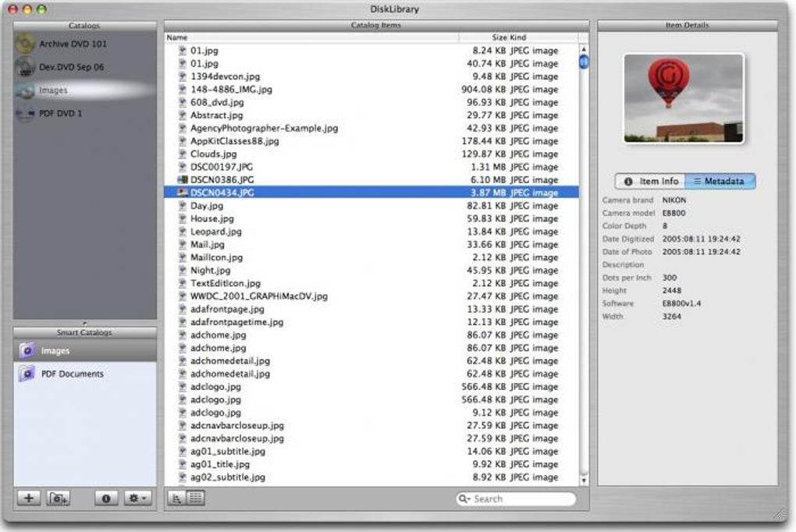The width and height of the screenshot is (796, 532).
Task: Click the scroll down arrow of file list
Action: (584, 481)
